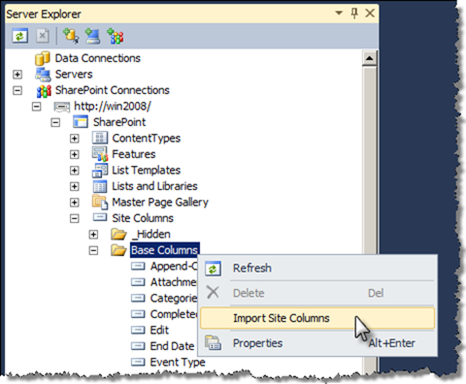Screen dimensions: 466x384
Task: Select the Lists and Libraries tree label
Action: point(155,186)
